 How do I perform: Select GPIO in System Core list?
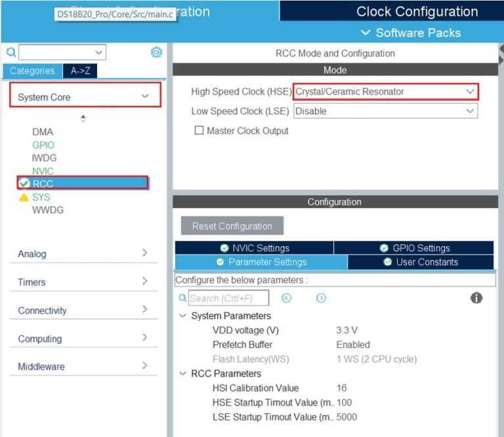click(43, 145)
